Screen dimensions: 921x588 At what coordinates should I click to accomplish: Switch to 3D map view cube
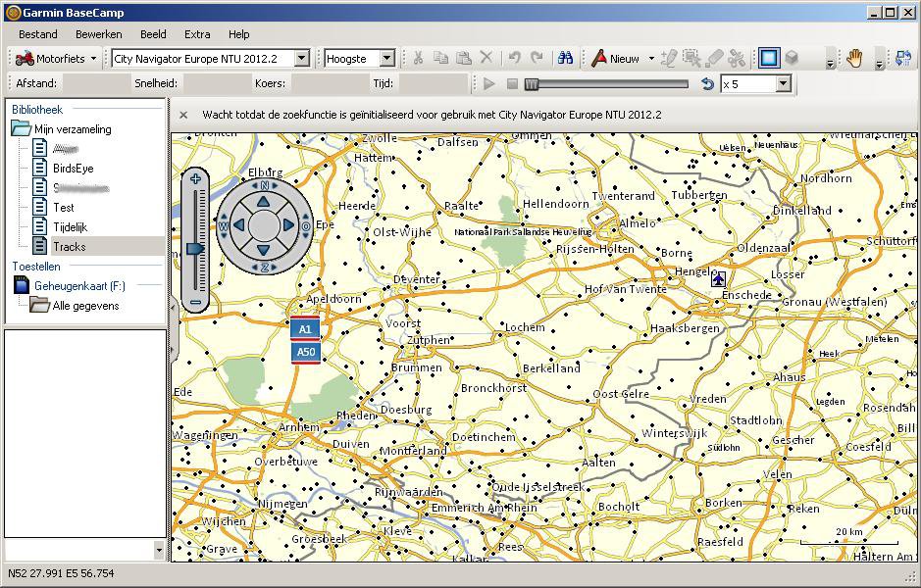[x=792, y=58]
